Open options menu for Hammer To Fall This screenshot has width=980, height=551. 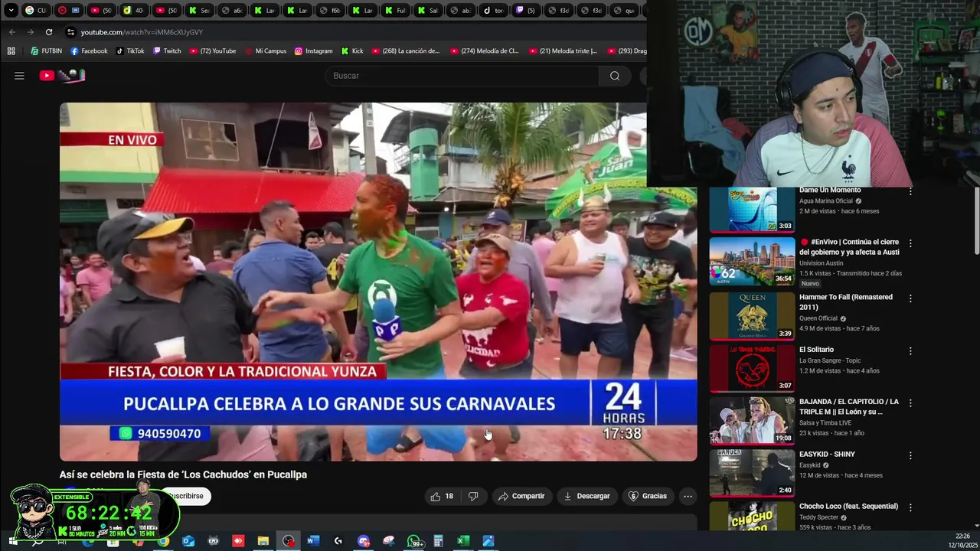point(910,298)
